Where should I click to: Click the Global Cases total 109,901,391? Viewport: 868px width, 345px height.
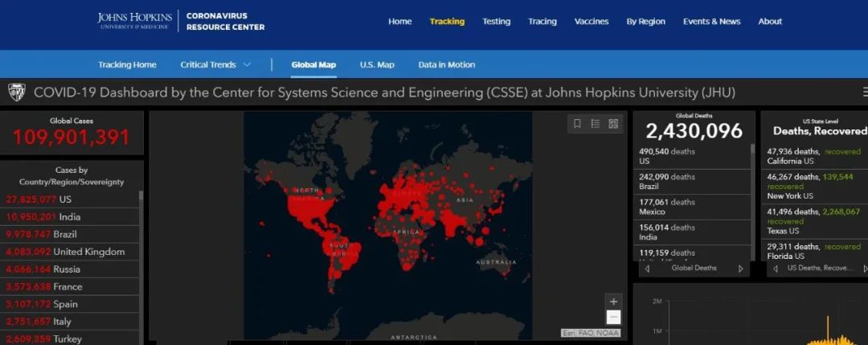point(72,138)
